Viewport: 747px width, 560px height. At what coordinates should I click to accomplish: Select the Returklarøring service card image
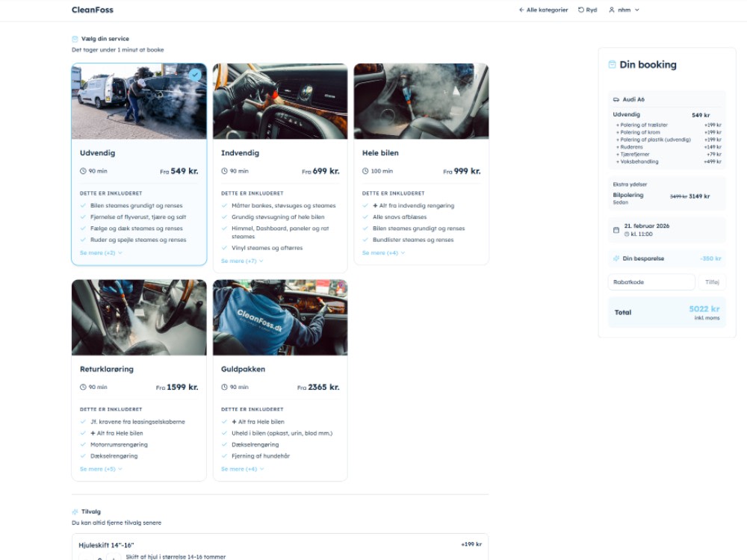click(x=139, y=317)
